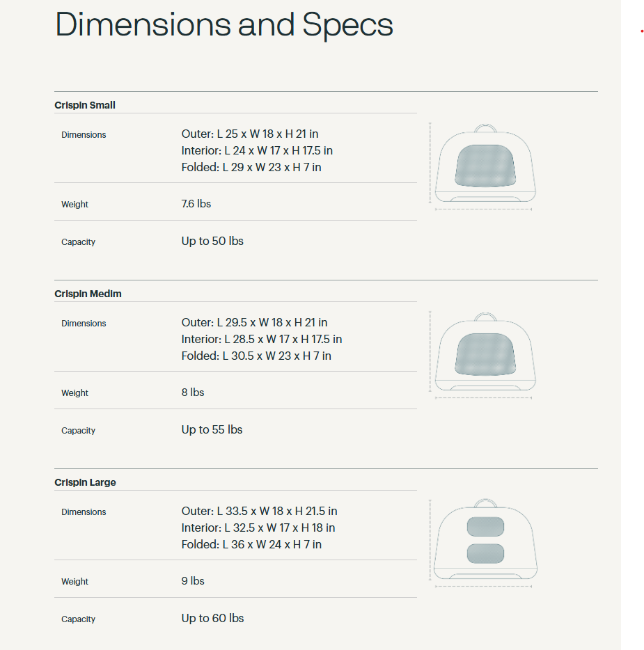The width and height of the screenshot is (644, 650).
Task: Click the Crispin Small carrier illustration
Action: tap(485, 166)
